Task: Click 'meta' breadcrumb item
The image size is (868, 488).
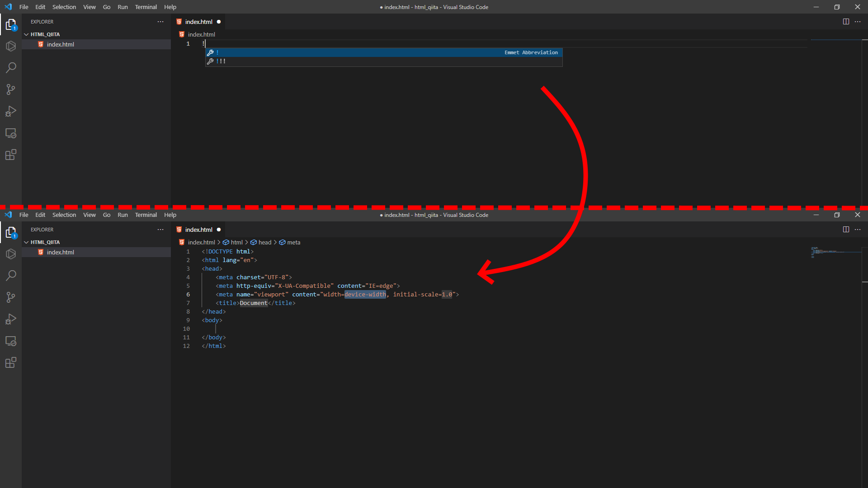Action: point(293,243)
